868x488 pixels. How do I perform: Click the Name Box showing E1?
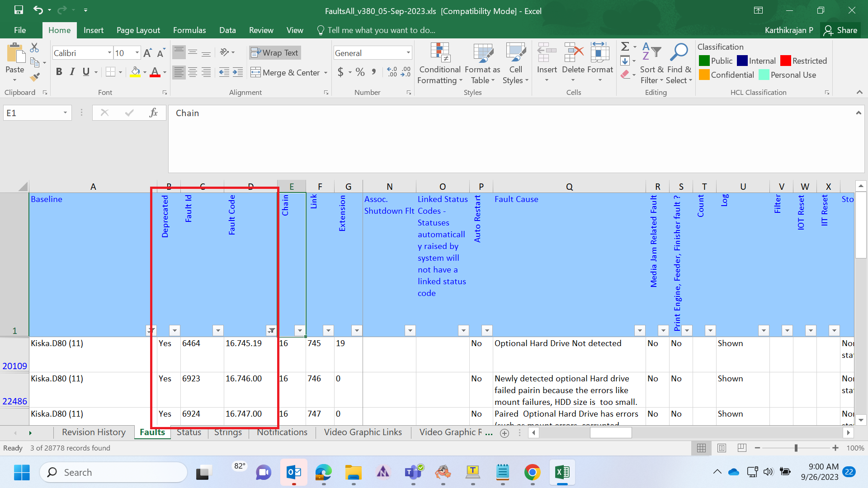(32, 113)
